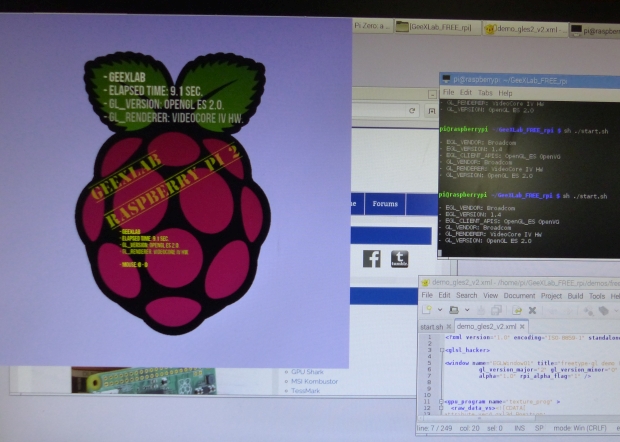Click the terminal icon in the terminal title bar
620x442 pixels.
coord(446,79)
